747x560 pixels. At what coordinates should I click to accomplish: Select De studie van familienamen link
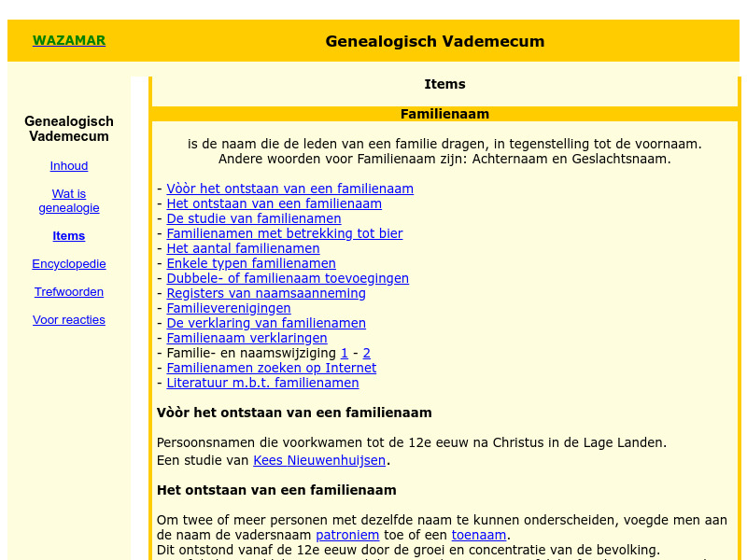[253, 218]
